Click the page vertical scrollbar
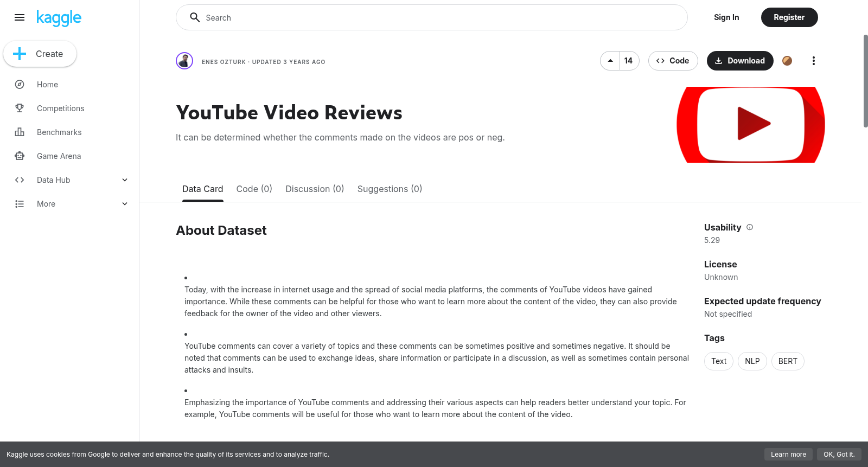Screen dimensions: 868x467 (865, 81)
